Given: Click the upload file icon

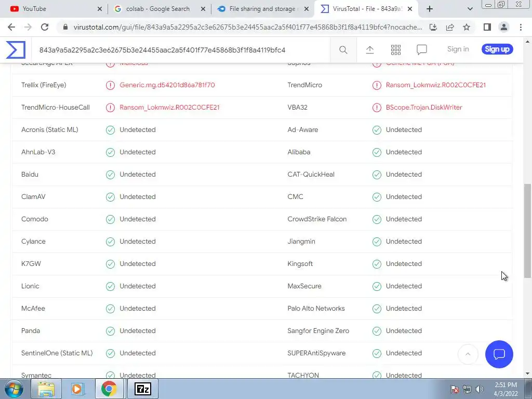Looking at the screenshot, I should tap(370, 50).
